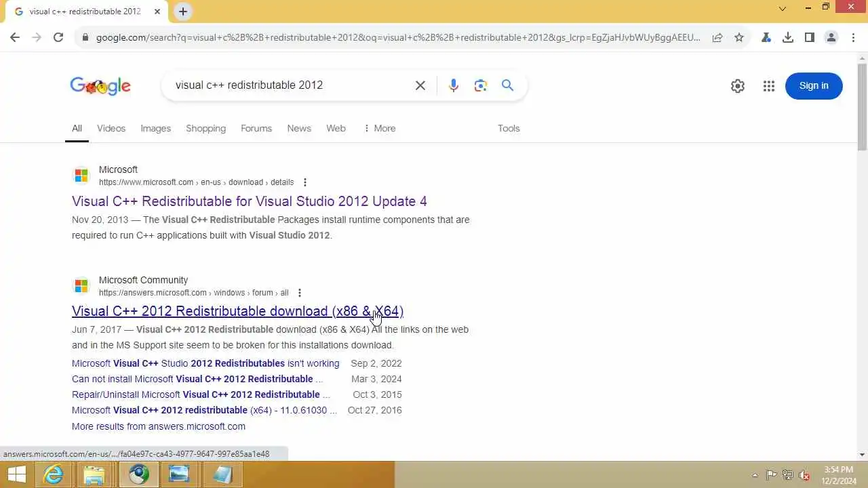Open the volume tray icon
This screenshot has width=868, height=488.
coord(804,475)
